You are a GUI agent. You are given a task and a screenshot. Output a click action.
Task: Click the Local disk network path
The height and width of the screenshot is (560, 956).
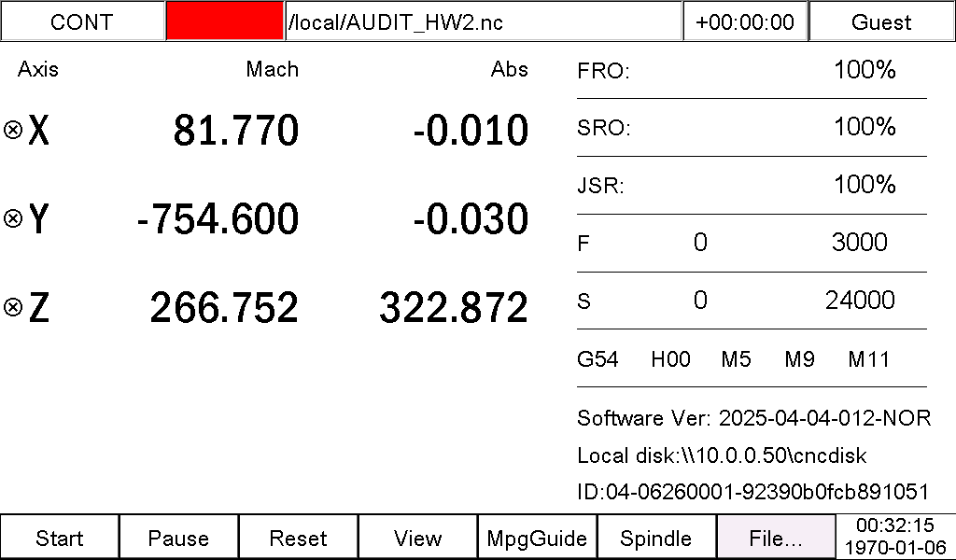(x=722, y=455)
